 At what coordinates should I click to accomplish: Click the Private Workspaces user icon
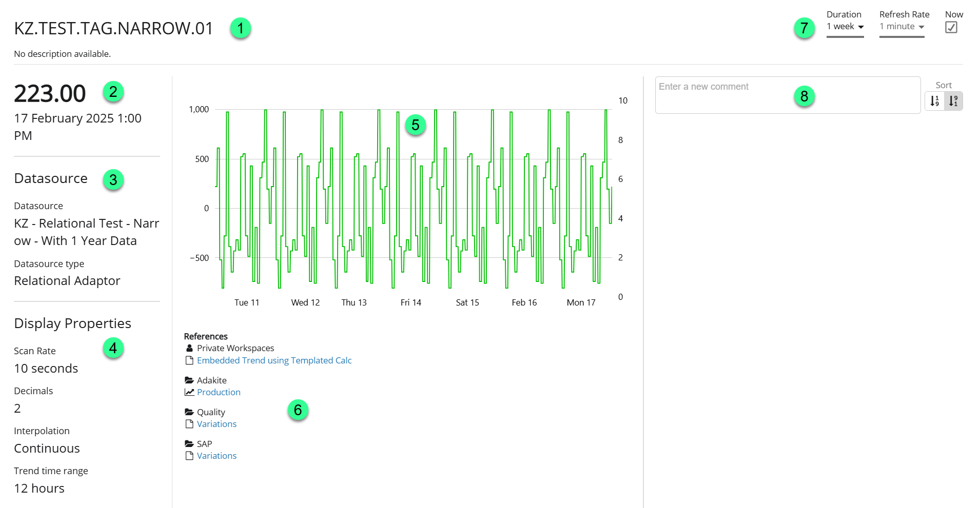(x=189, y=348)
